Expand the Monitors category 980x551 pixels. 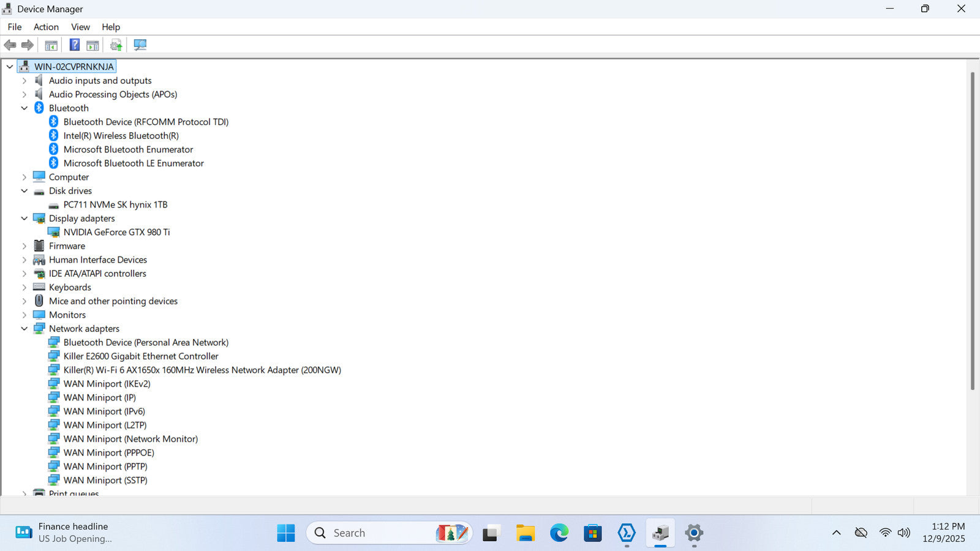(24, 315)
